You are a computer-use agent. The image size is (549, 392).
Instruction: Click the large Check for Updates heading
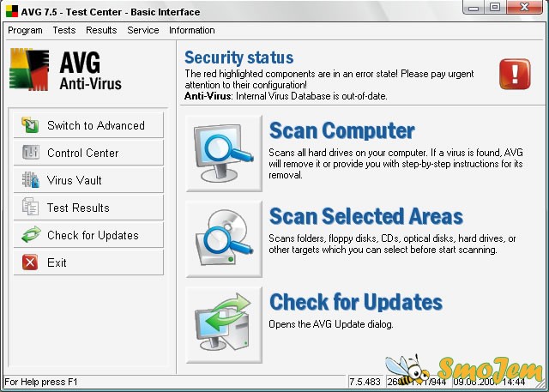[x=356, y=302]
